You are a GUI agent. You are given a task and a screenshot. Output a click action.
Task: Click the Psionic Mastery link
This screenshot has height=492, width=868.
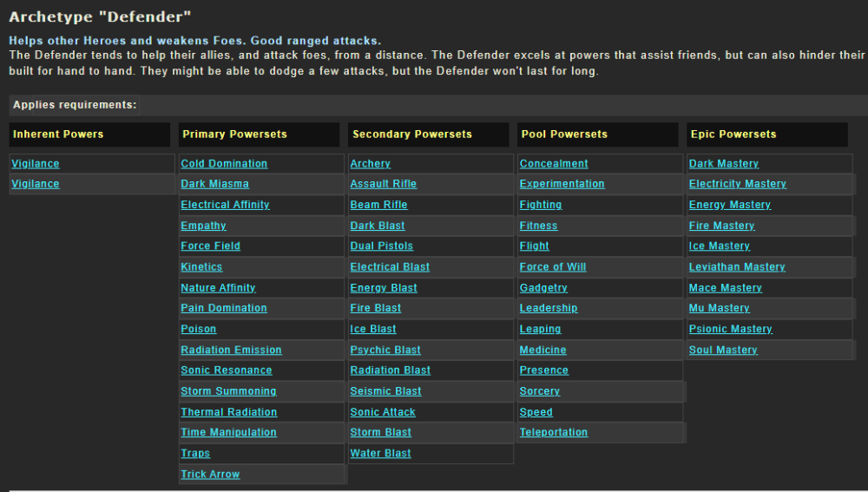pos(730,330)
